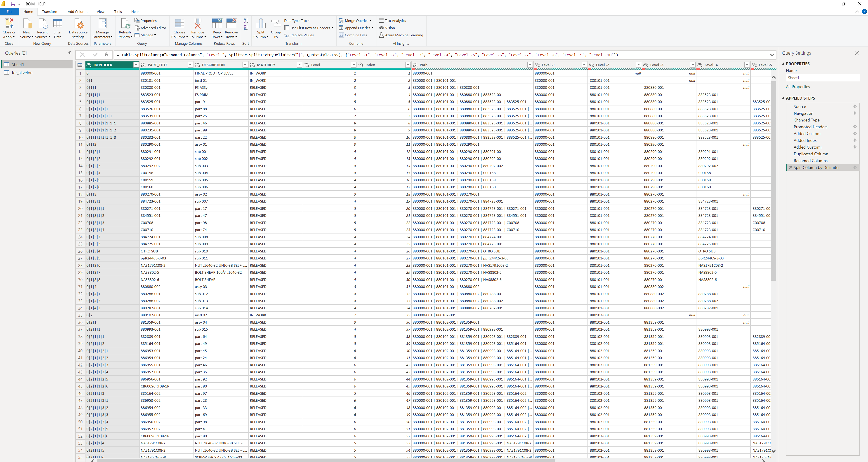This screenshot has width=868, height=462.
Task: Click the Split Column icon
Action: (260, 23)
